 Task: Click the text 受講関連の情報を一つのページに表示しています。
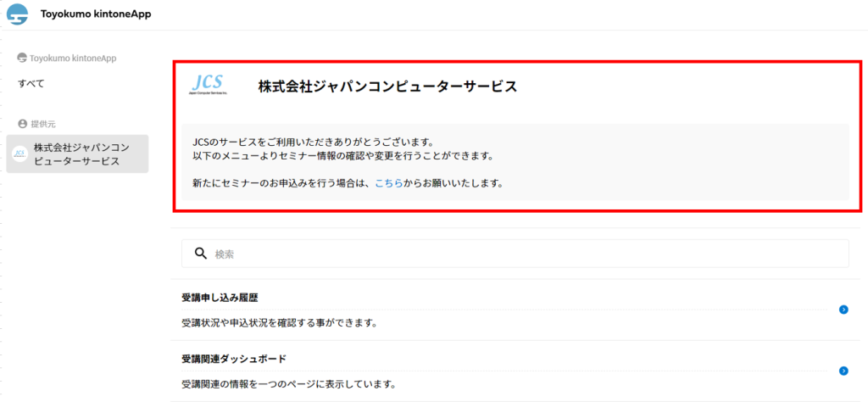289,383
